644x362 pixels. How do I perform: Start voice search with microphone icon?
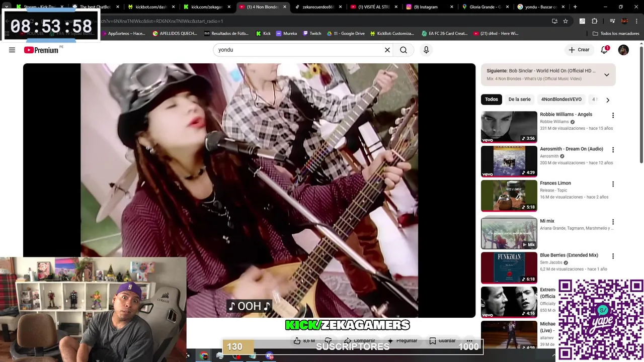[426, 50]
